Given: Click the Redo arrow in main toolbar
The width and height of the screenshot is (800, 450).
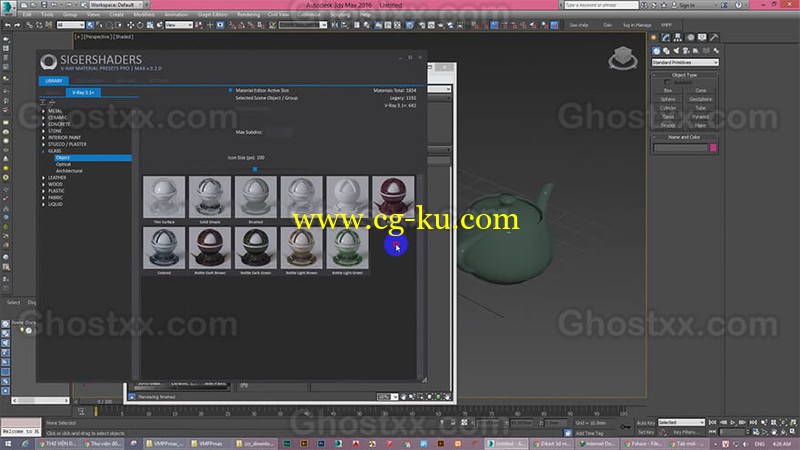Looking at the screenshot, I should (x=18, y=24).
